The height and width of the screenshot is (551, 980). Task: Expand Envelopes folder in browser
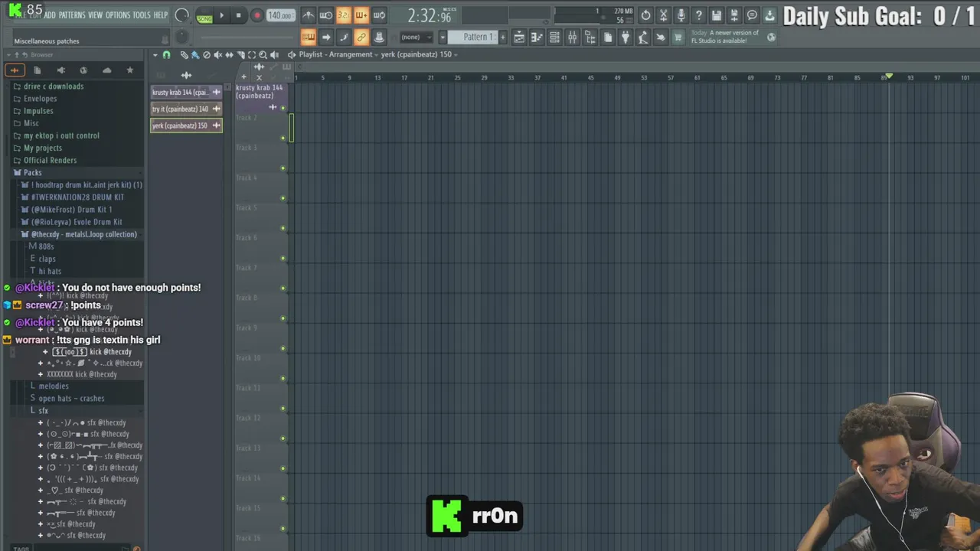(41, 99)
